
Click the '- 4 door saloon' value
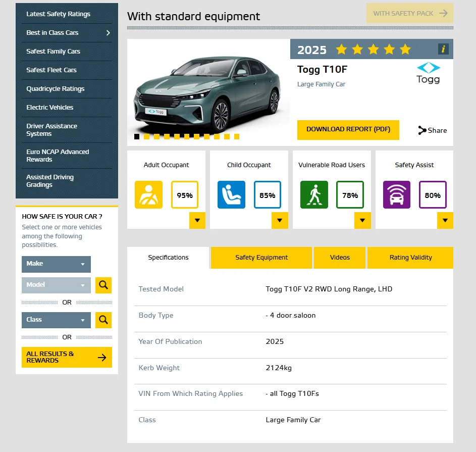pos(291,315)
